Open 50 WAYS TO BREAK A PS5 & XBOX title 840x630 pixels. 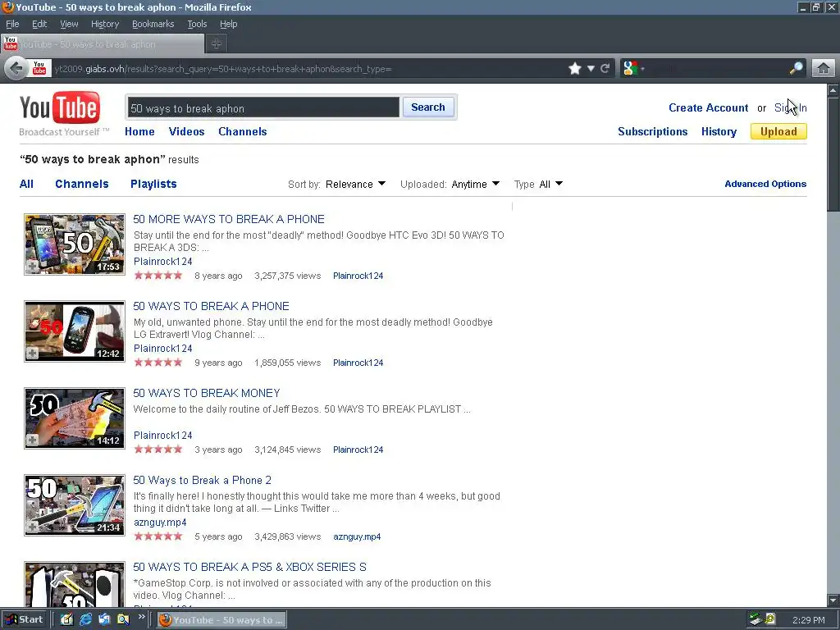(x=249, y=567)
